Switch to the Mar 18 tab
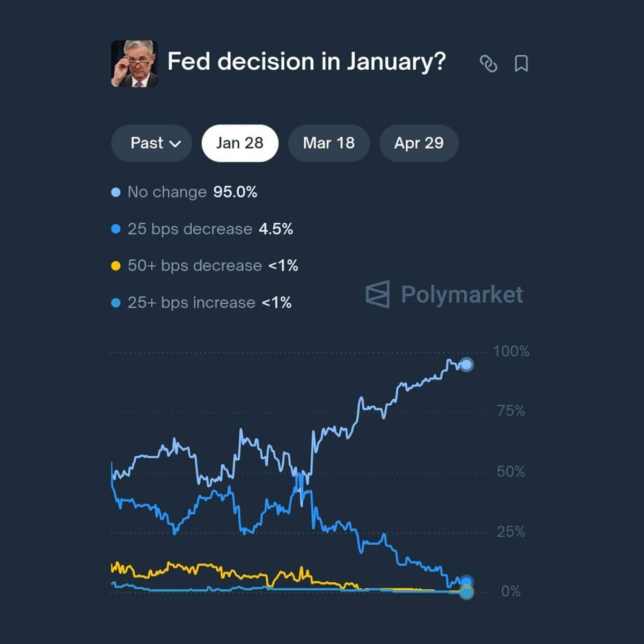Screen dimensions: 644x644 coord(328,143)
